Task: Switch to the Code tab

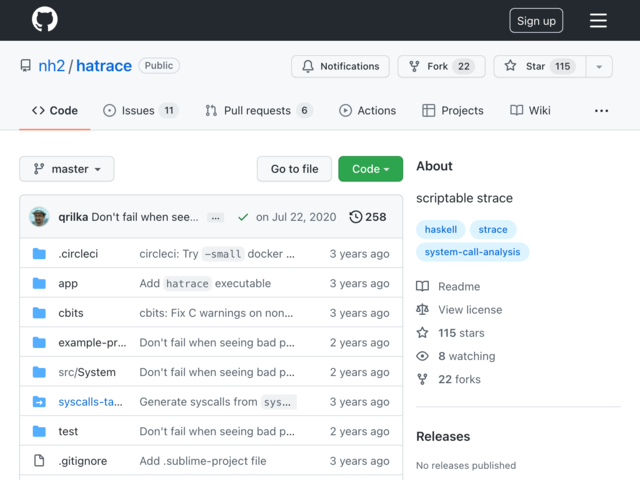Action: 55,111
